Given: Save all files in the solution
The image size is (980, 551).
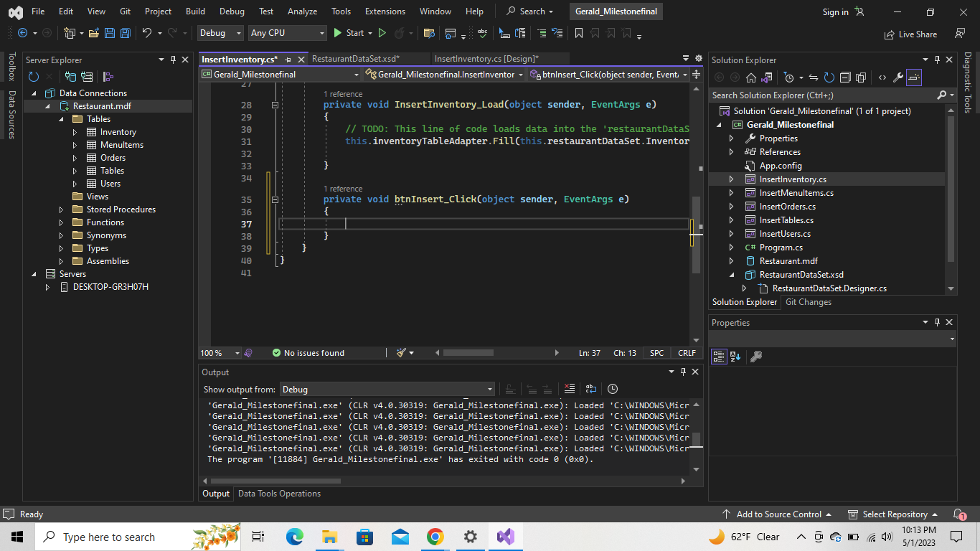Looking at the screenshot, I should click(x=125, y=33).
